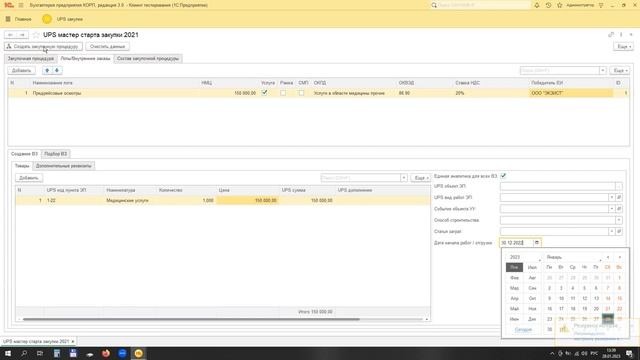The height and width of the screenshot is (360, 640).
Task: Select the Подбор ВЗ tab
Action: (56, 154)
